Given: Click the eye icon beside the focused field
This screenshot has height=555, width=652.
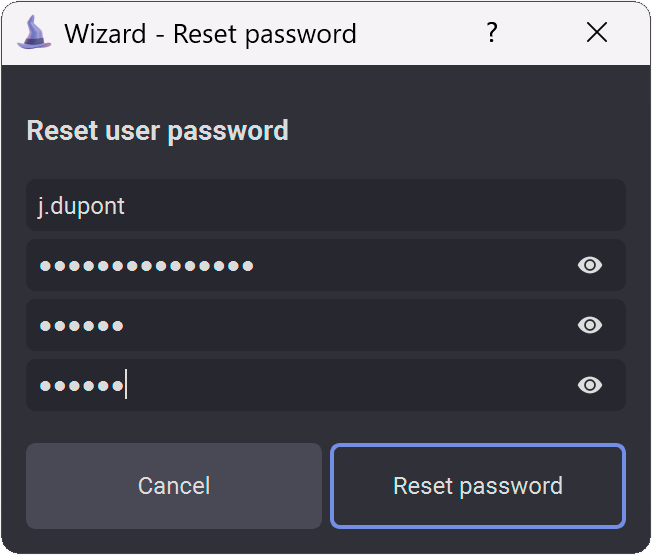Looking at the screenshot, I should (590, 385).
